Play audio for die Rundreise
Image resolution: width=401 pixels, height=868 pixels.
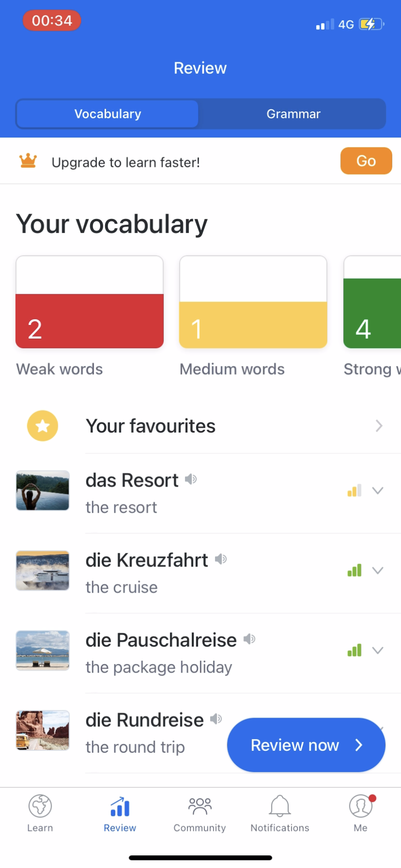pyautogui.click(x=216, y=719)
